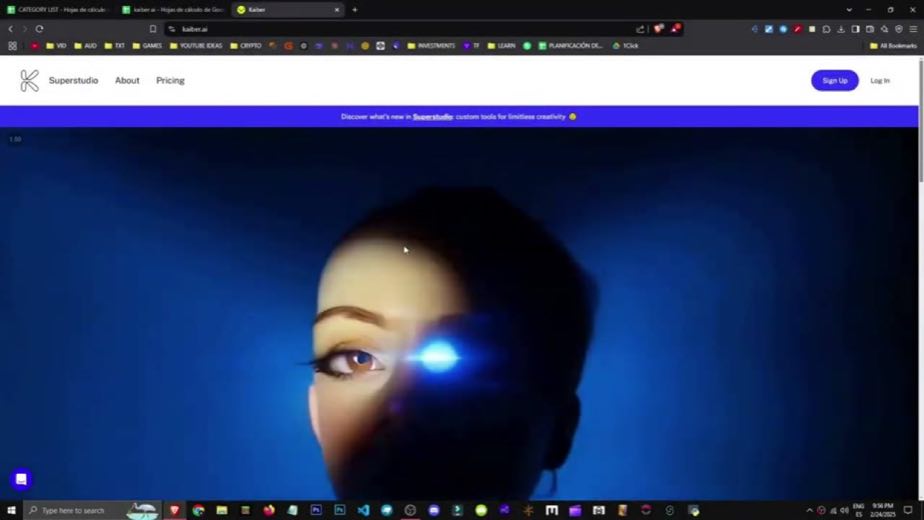
Task: Open File Explorer from the taskbar
Action: [222, 511]
